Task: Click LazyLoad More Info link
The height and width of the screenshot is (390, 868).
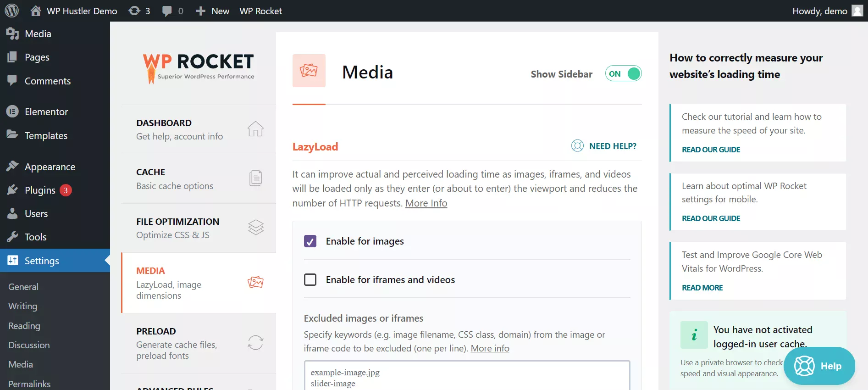Action: click(426, 203)
